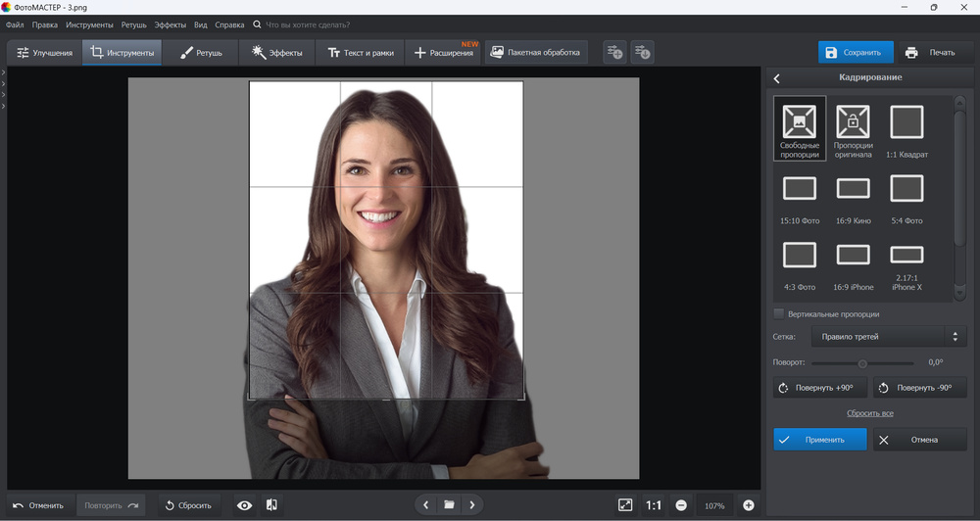Choose the Пропорции оригинала crop preset
Image resolution: width=980 pixels, height=521 pixels.
click(853, 128)
